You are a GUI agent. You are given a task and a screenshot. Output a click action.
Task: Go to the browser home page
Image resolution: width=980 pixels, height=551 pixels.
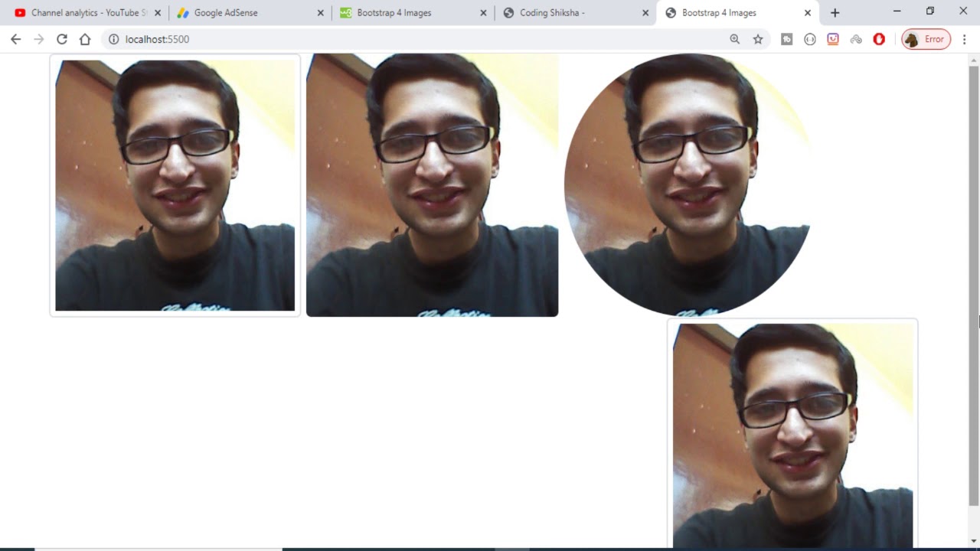(85, 39)
